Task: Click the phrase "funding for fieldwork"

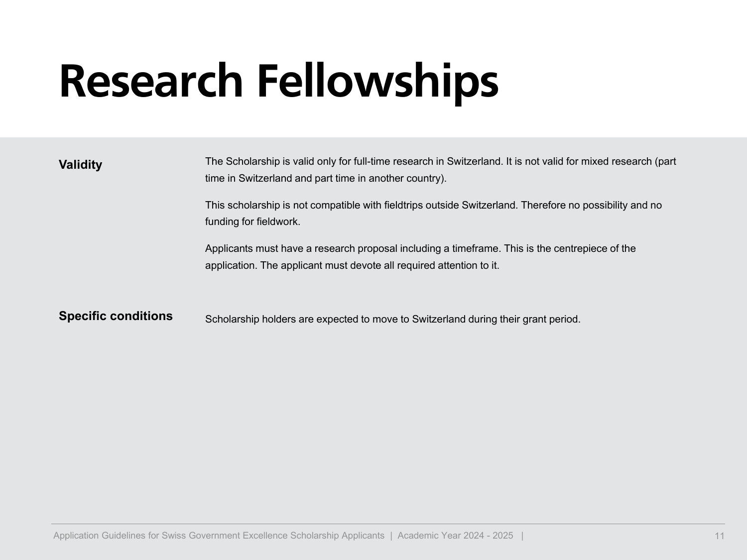Action: (x=251, y=222)
